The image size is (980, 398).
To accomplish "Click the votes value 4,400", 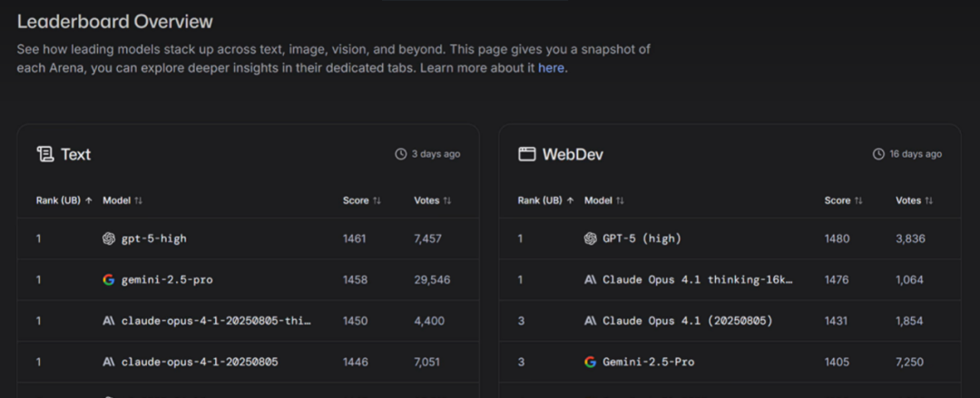I will tap(429, 321).
